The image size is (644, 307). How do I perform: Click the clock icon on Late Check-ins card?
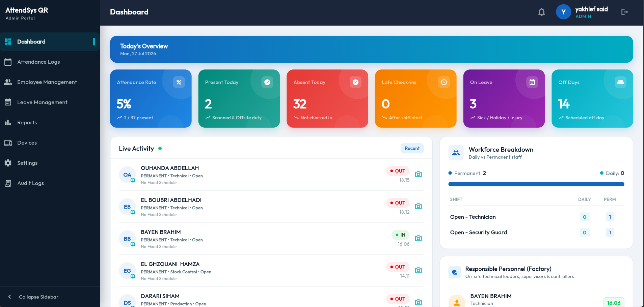(x=444, y=82)
